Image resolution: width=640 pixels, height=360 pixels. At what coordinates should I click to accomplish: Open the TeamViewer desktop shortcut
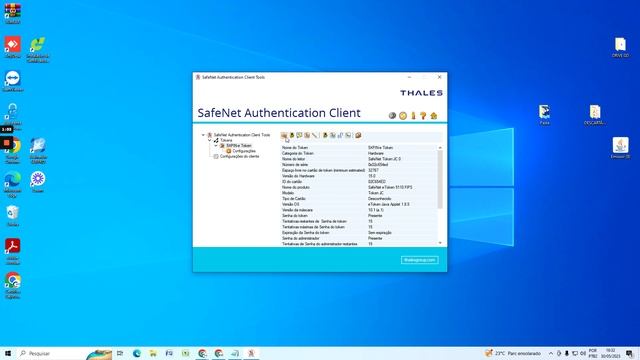tap(13, 80)
